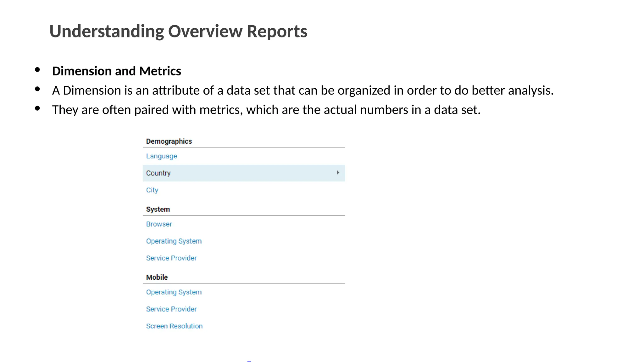The height and width of the screenshot is (362, 644).
Task: Expand the arrow beside Country
Action: (338, 173)
